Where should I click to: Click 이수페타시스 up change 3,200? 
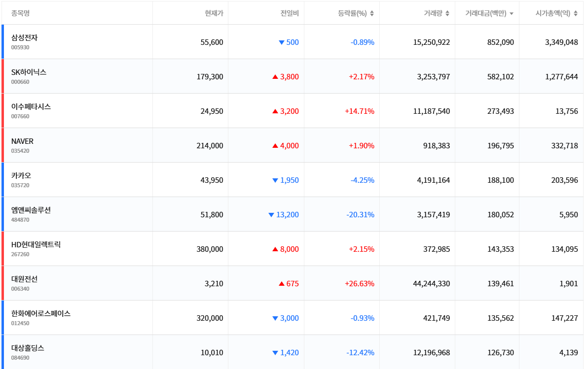tap(286, 111)
